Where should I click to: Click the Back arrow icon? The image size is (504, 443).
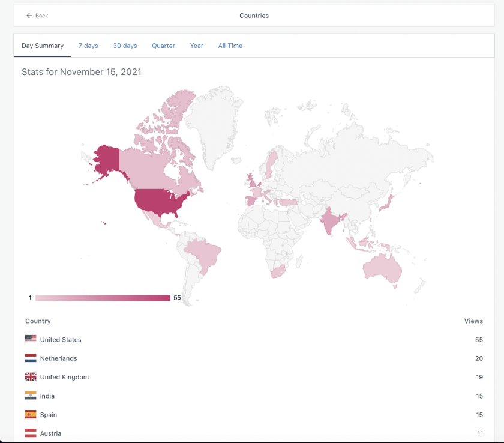(x=29, y=16)
